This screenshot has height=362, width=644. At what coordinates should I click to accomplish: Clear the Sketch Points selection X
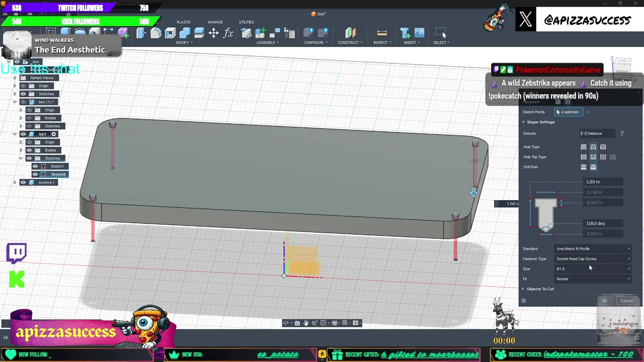coord(588,112)
